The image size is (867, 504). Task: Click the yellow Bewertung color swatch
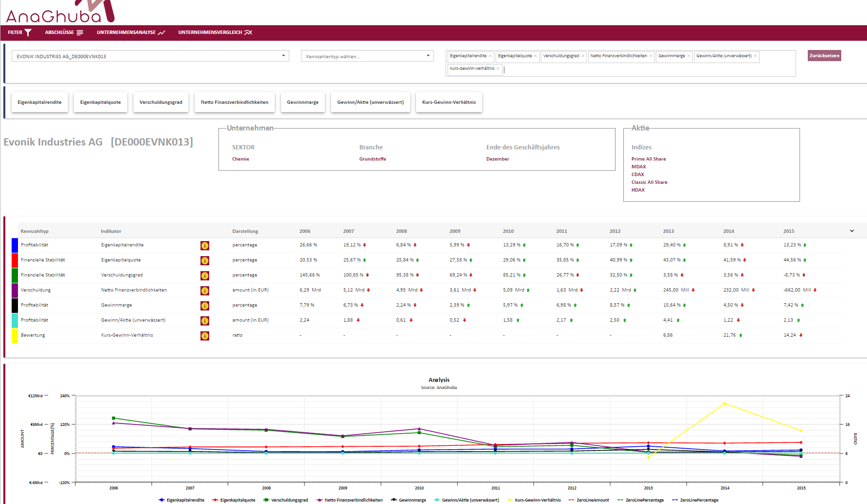pyautogui.click(x=15, y=336)
